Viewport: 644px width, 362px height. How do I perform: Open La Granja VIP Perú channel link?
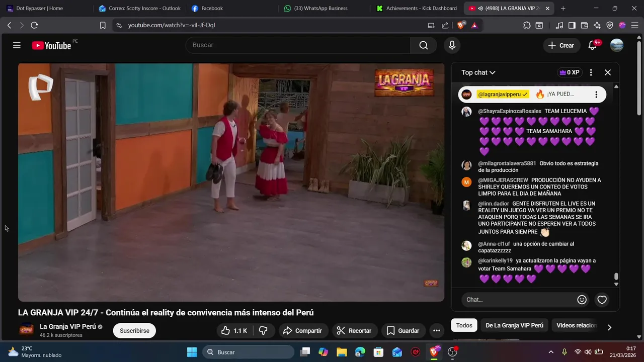pyautogui.click(x=67, y=326)
